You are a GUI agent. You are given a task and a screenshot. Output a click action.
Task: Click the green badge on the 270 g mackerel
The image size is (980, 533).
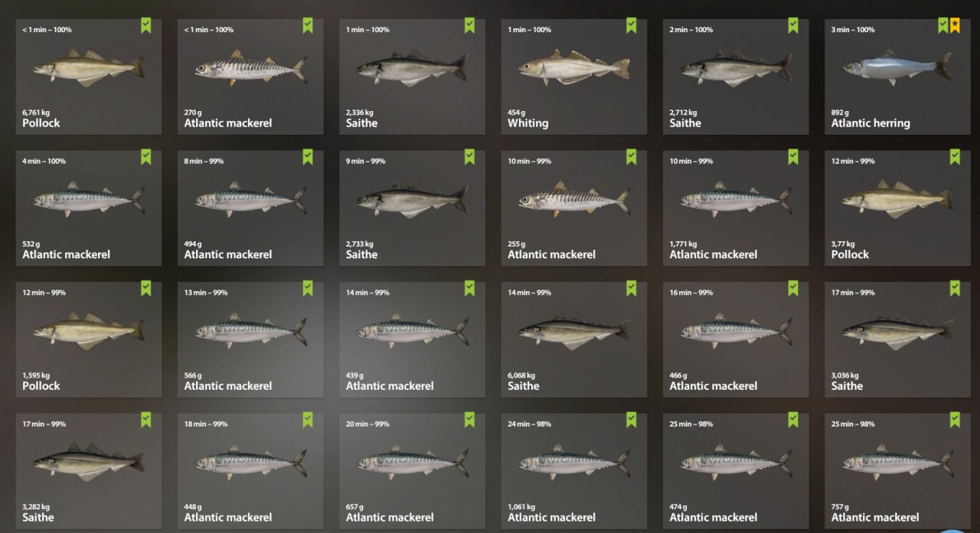pyautogui.click(x=307, y=26)
